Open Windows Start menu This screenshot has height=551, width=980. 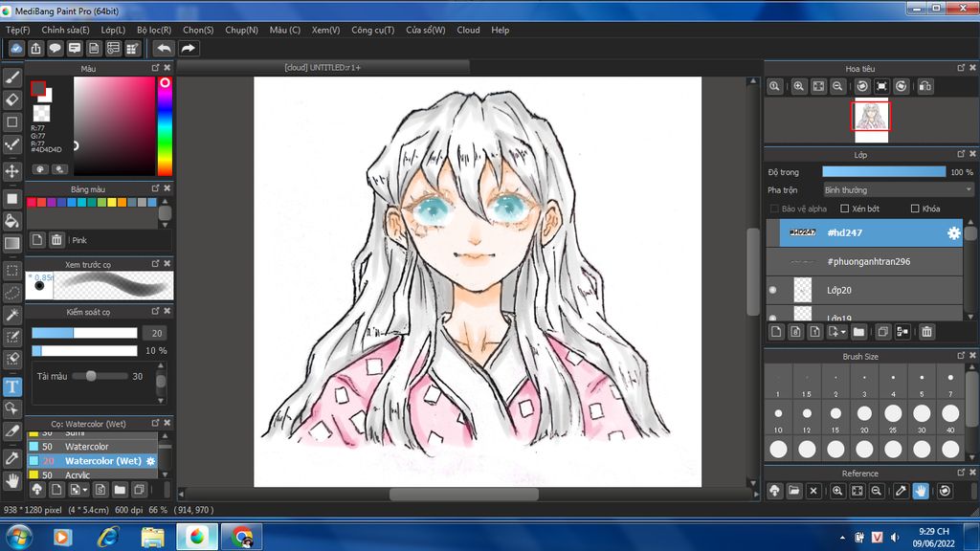click(x=19, y=538)
